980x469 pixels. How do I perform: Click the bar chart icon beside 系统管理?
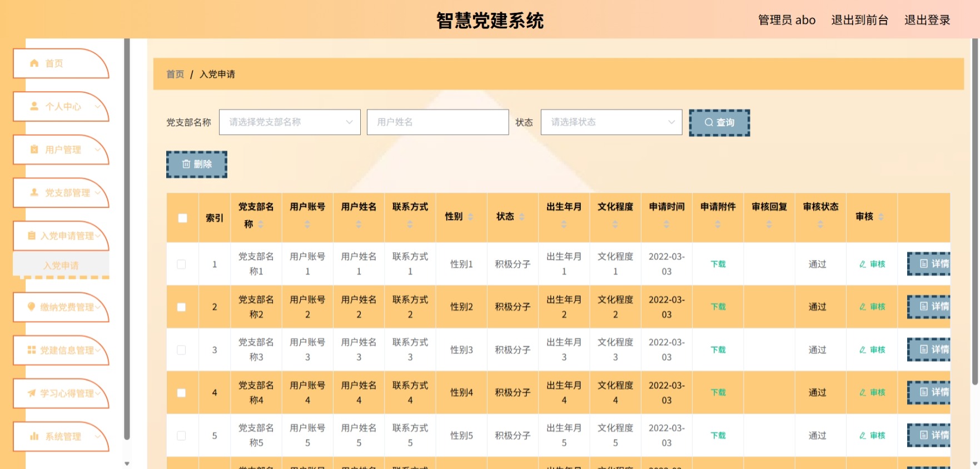(x=34, y=436)
